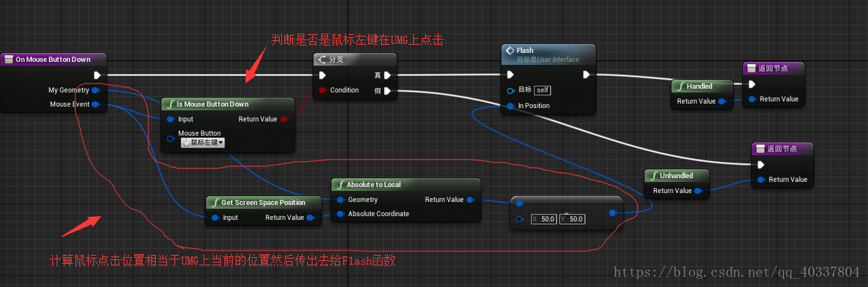Click the Return Value pin of Handled node
Viewport: 868px width, 287px height.
721,101
